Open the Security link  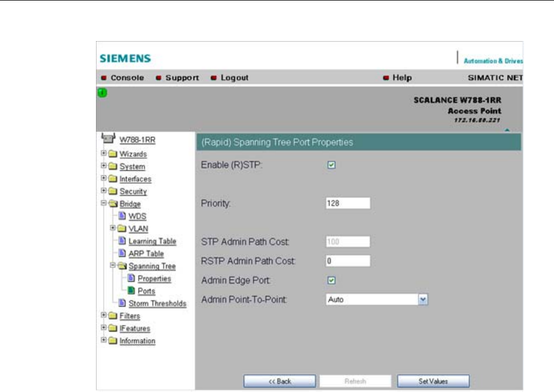133,191
